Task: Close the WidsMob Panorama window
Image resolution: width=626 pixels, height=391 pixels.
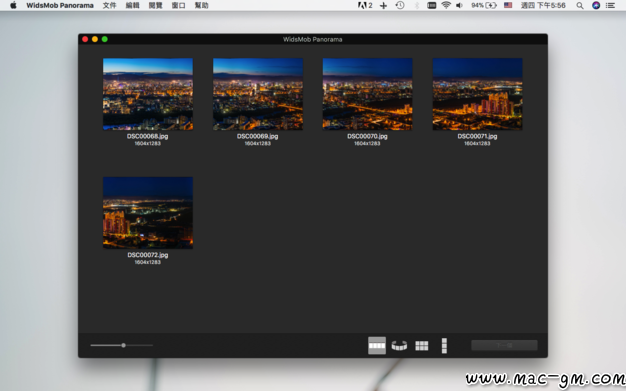Action: coord(85,39)
